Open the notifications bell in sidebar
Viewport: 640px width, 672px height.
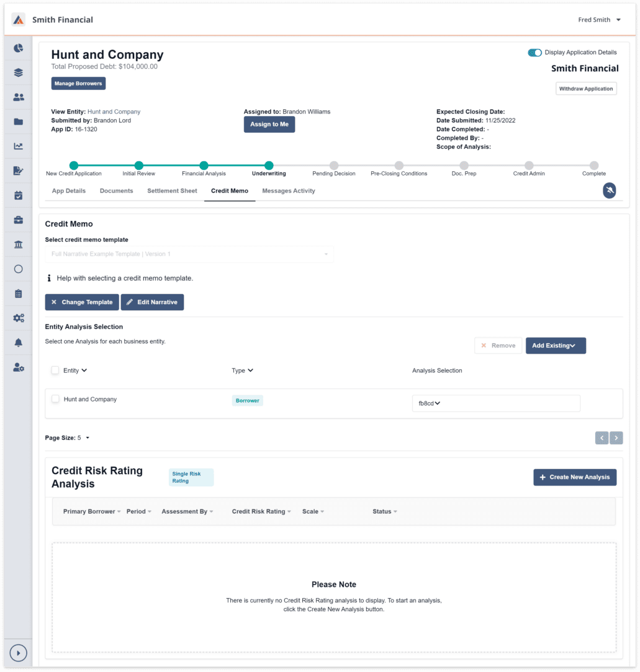pos(19,343)
